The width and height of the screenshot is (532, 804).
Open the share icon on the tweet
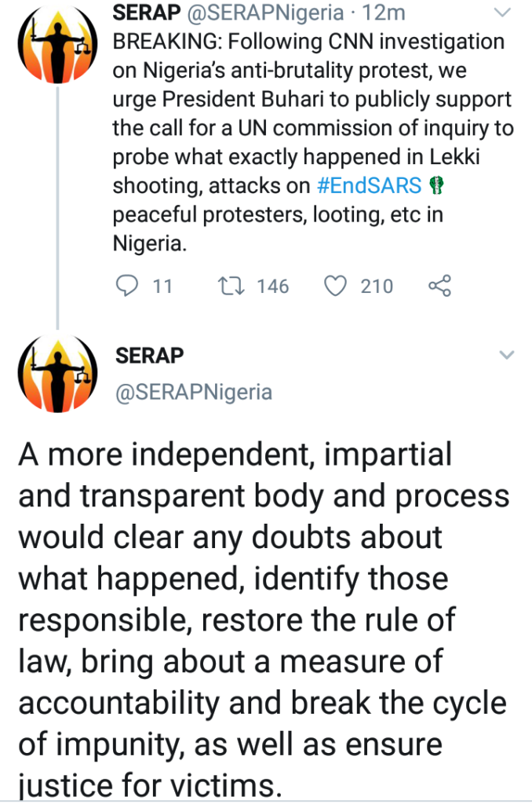(x=439, y=286)
